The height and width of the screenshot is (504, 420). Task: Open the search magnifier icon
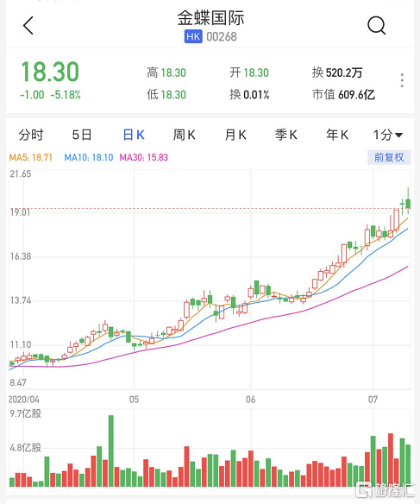[376, 25]
